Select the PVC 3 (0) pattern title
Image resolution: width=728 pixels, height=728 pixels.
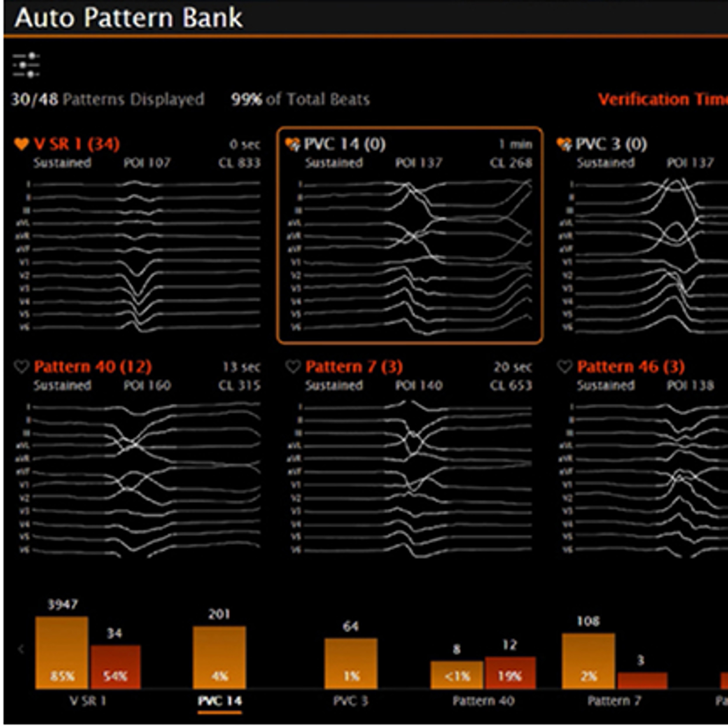(612, 144)
